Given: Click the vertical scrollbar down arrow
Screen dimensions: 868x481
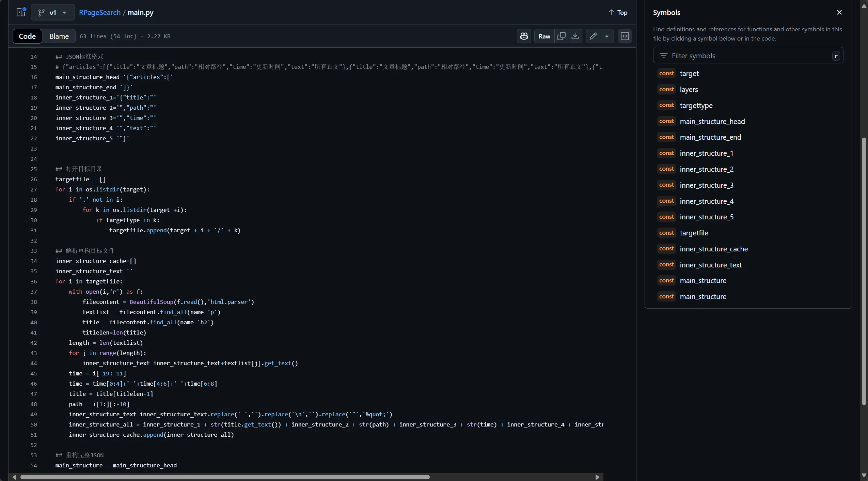Looking at the screenshot, I should (x=864, y=475).
